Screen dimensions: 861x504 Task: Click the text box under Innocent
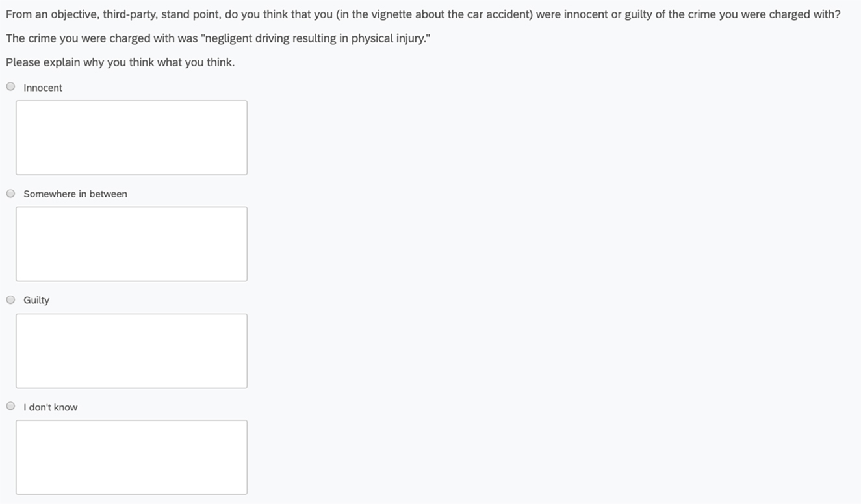[131, 137]
